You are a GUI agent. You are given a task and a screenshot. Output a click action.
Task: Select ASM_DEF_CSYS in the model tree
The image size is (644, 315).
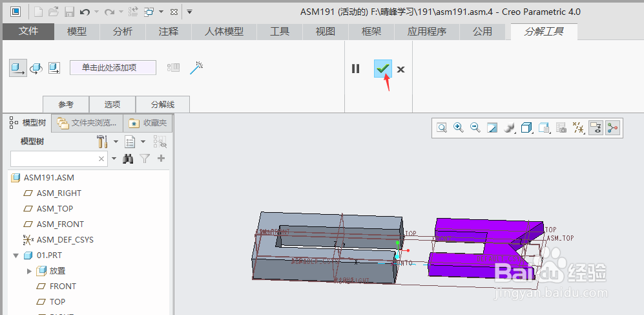pos(65,240)
